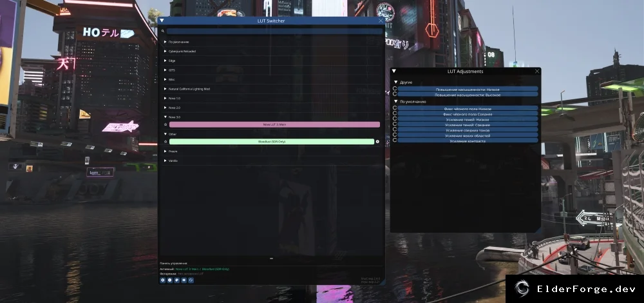Apply Усиление контраста adjustment
This screenshot has width=644, height=303.
click(x=468, y=141)
